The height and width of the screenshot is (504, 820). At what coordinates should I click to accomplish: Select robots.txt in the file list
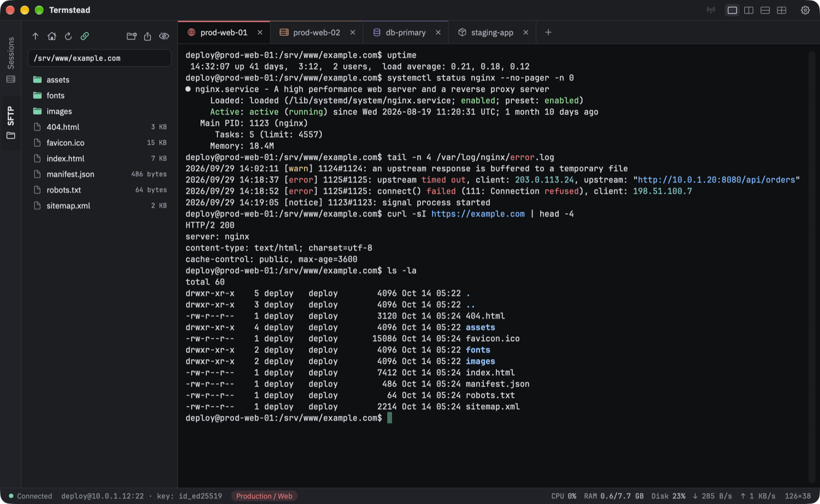[99, 190]
